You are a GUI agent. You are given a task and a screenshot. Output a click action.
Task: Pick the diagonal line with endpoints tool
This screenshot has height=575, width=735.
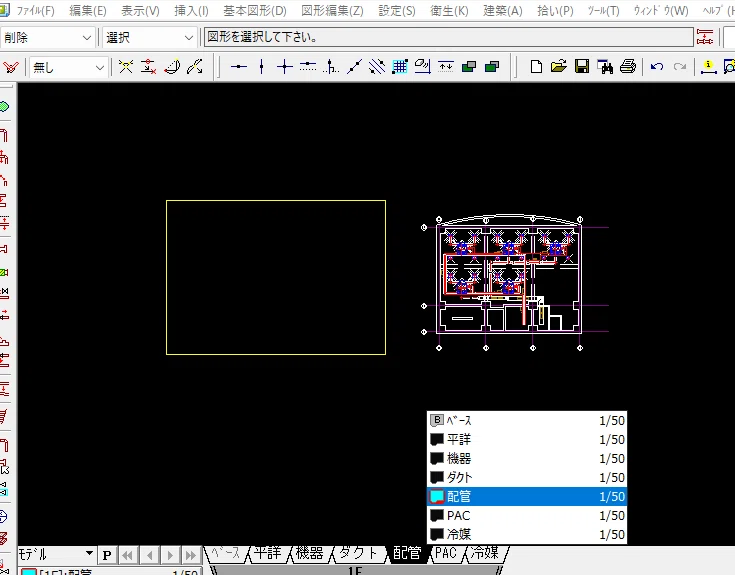click(x=354, y=67)
